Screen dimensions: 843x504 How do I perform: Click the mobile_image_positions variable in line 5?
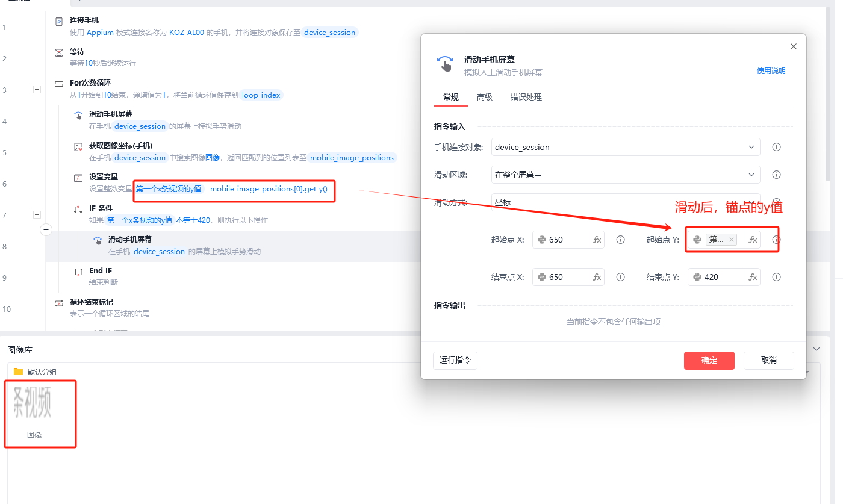(352, 158)
